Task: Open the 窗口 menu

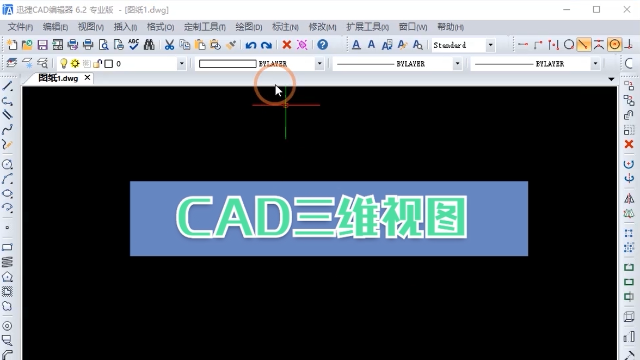Action: pos(413,27)
